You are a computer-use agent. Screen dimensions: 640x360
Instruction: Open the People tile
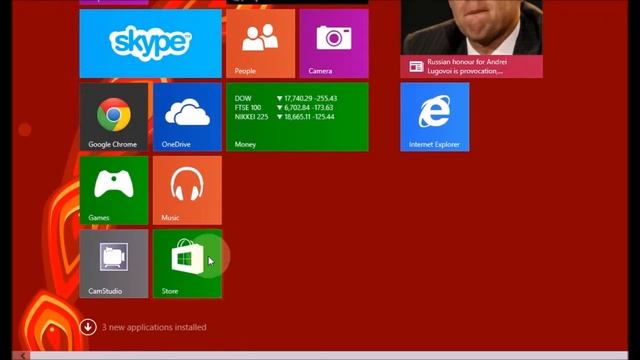pos(260,44)
